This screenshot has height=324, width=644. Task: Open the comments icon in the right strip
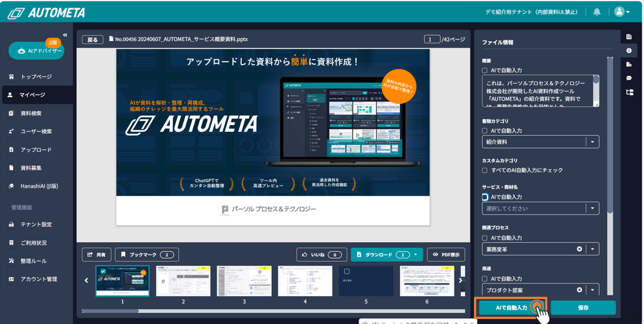pyautogui.click(x=629, y=78)
